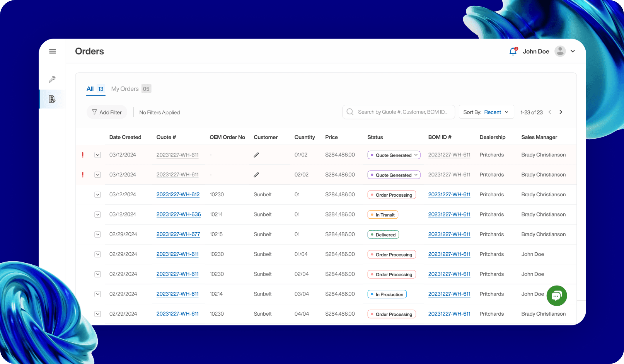Open quote link on the 03/04 row

(177, 294)
